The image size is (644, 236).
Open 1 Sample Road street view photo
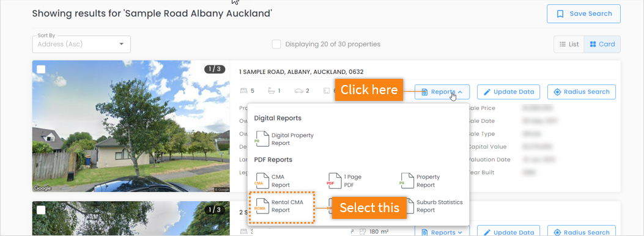click(x=131, y=127)
